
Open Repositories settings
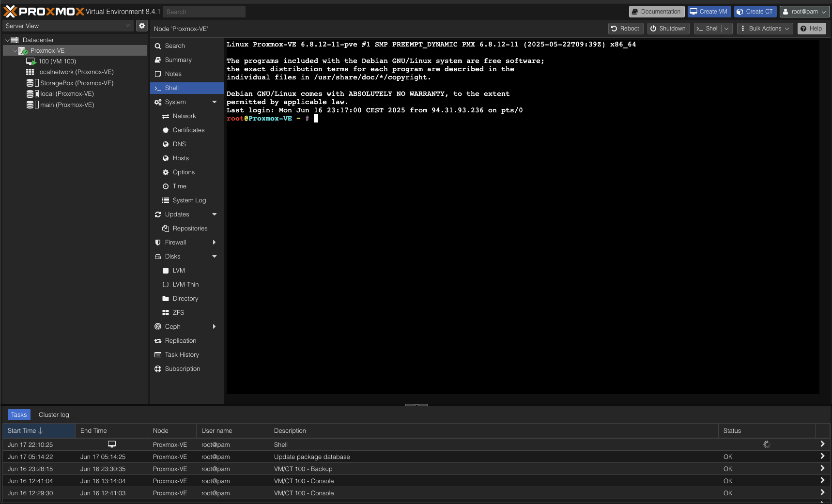coord(187,229)
